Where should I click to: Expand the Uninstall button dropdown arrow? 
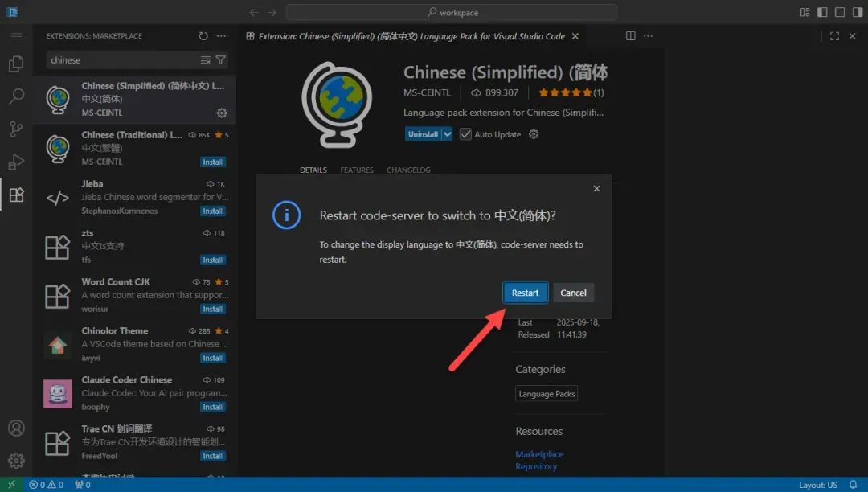click(x=447, y=134)
